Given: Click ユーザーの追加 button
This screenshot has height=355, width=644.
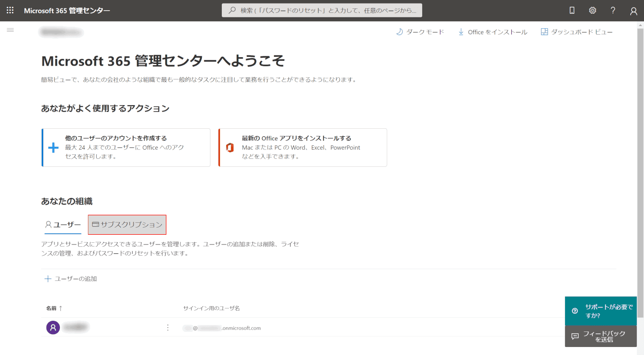Looking at the screenshot, I should 71,279.
